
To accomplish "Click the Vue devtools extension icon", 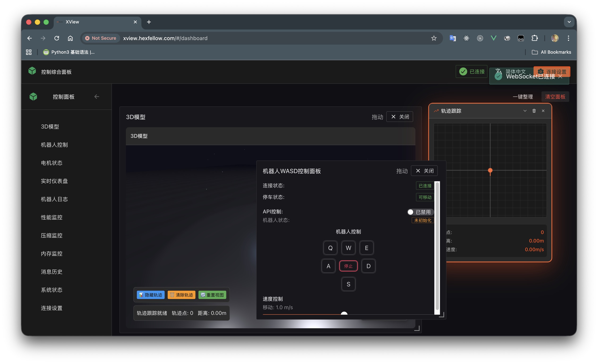I will click(493, 38).
